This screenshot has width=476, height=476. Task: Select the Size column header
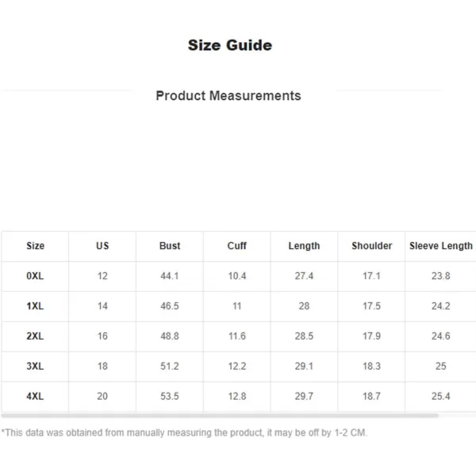(35, 246)
